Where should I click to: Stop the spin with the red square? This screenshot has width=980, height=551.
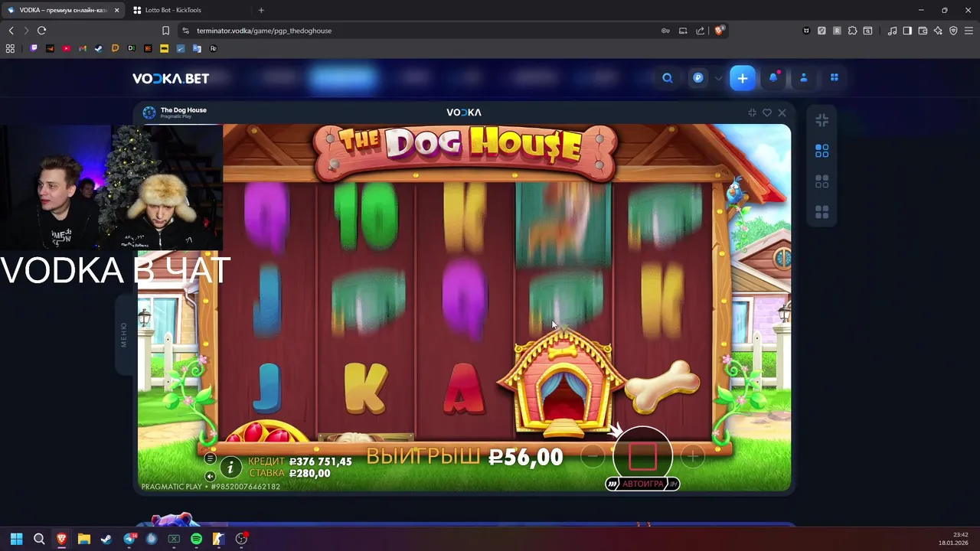(642, 457)
